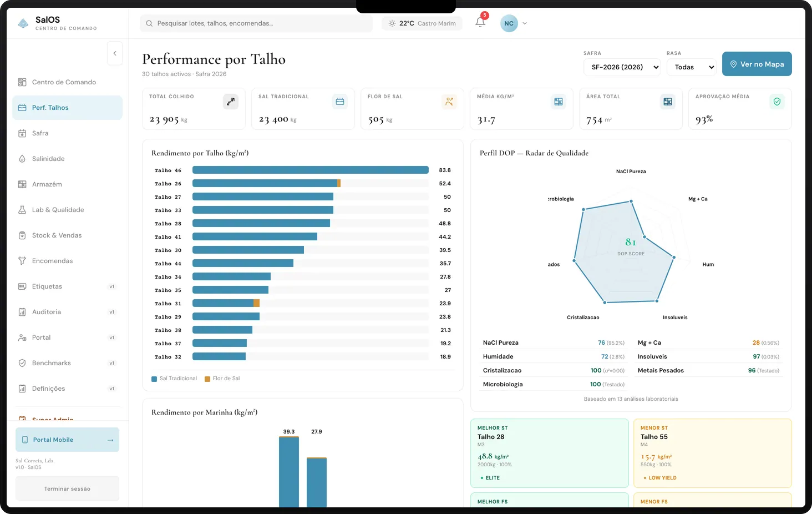812x514 pixels.
Task: Open the Safra SF-2026 selector
Action: [x=622, y=67]
